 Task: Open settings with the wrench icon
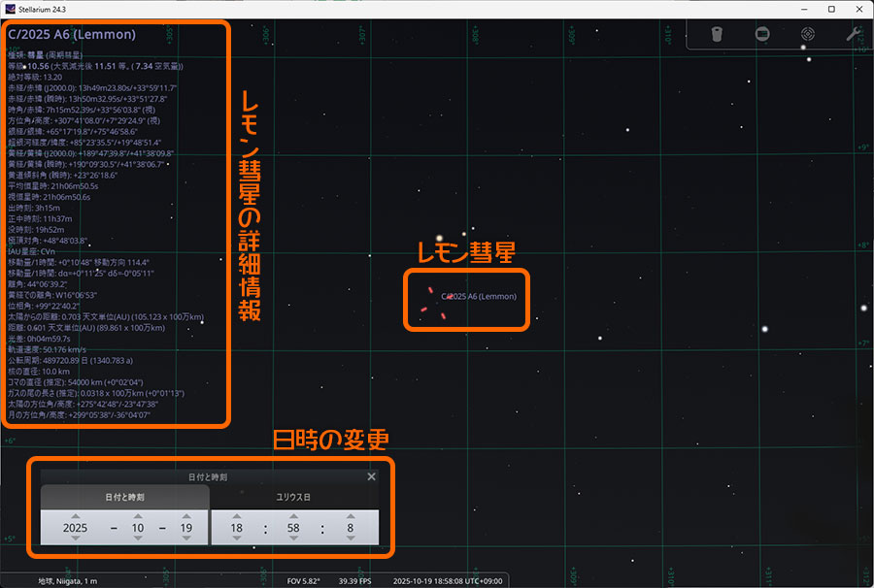click(853, 34)
